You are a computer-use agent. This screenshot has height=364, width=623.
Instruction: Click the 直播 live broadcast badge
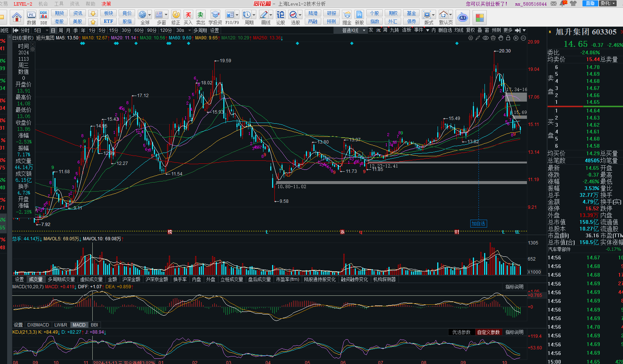coord(590,3)
